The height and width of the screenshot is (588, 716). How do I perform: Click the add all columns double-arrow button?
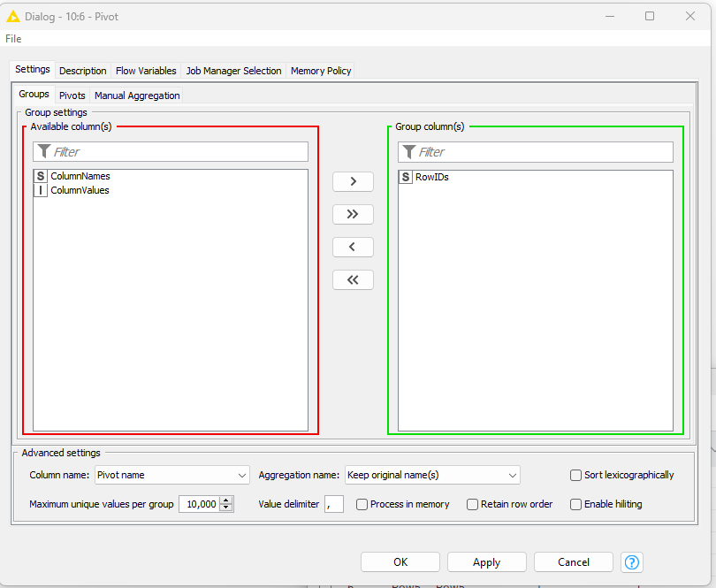point(353,214)
